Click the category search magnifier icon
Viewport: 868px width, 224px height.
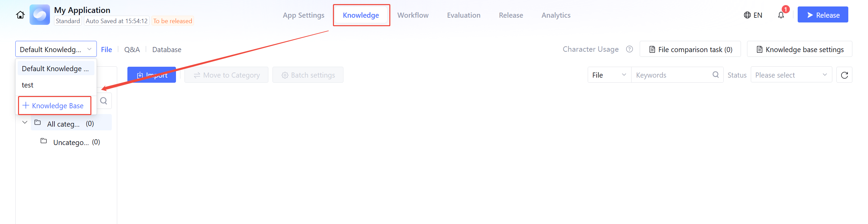coord(104,101)
